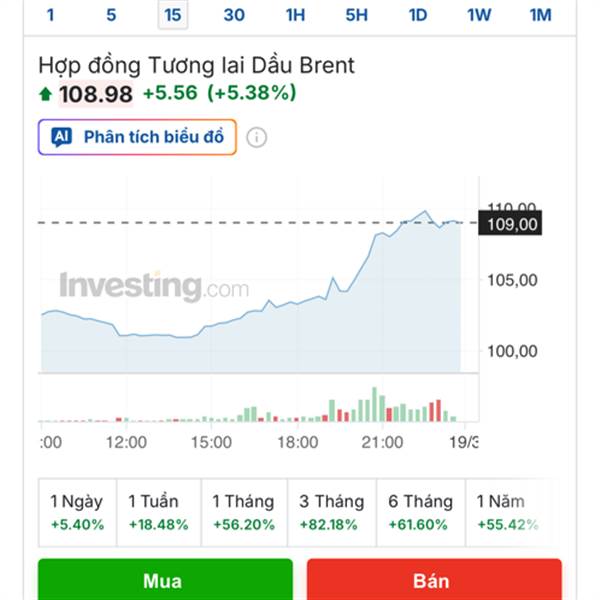
Task: Select the 1 minute timeframe
Action: coord(50,15)
